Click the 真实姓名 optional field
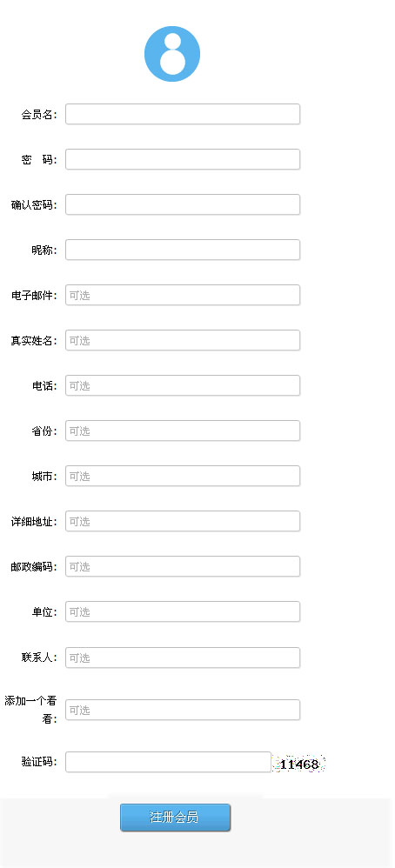Viewport: 395px width, 868px height. [183, 340]
